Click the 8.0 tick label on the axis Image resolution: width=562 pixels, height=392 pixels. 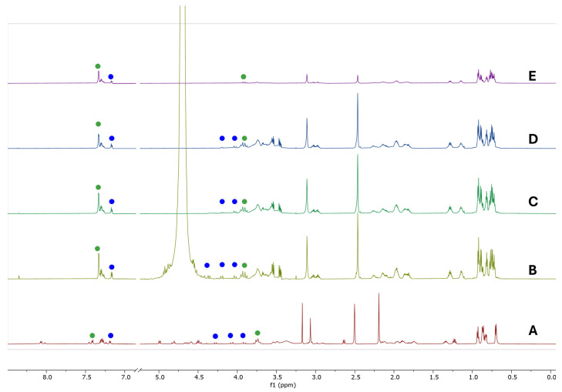pos(47,377)
